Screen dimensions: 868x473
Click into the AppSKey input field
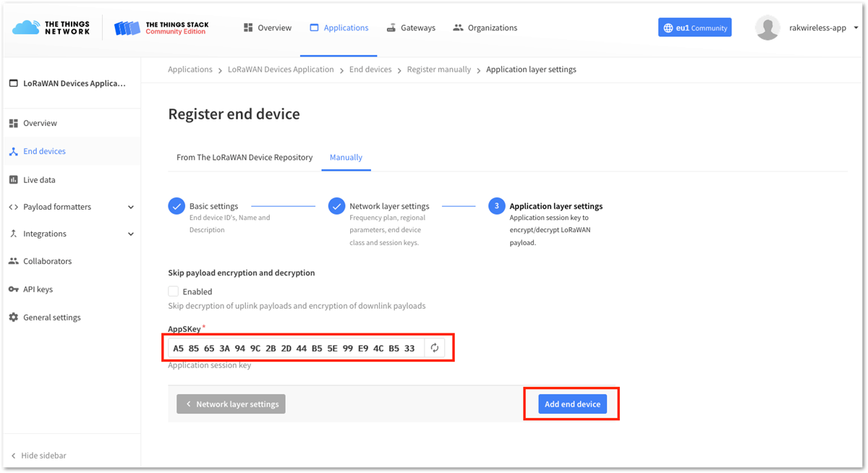pos(296,348)
